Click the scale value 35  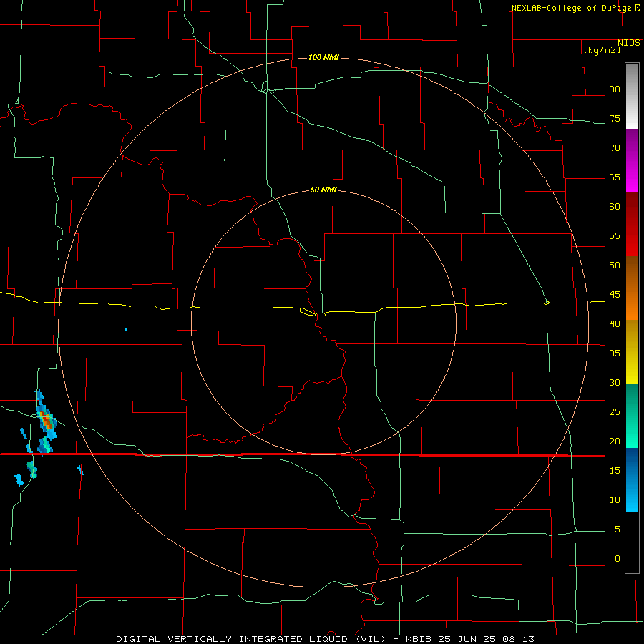click(615, 353)
